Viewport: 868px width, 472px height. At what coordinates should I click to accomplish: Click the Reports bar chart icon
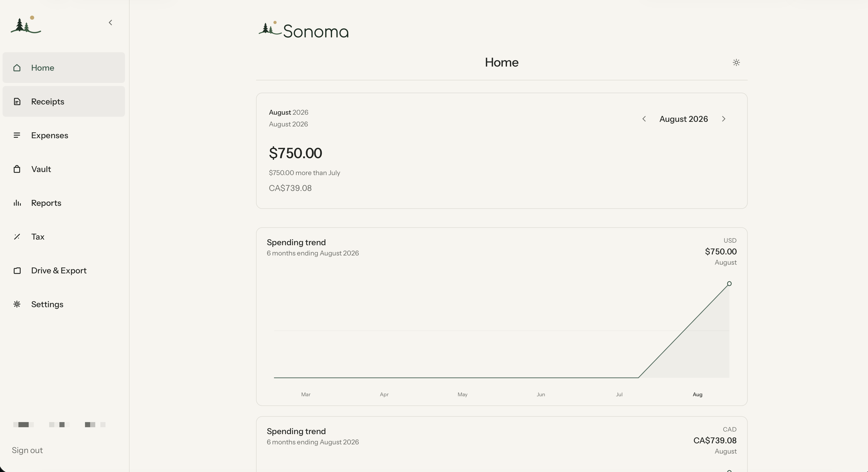coord(17,203)
